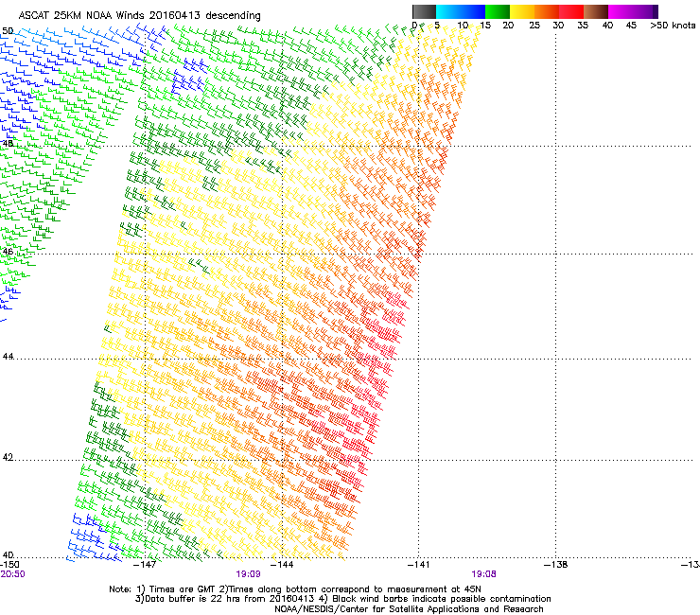700x615 pixels.
Task: Click the cyan-to-blue 5-15 knots legend gradient
Action: click(461, 11)
